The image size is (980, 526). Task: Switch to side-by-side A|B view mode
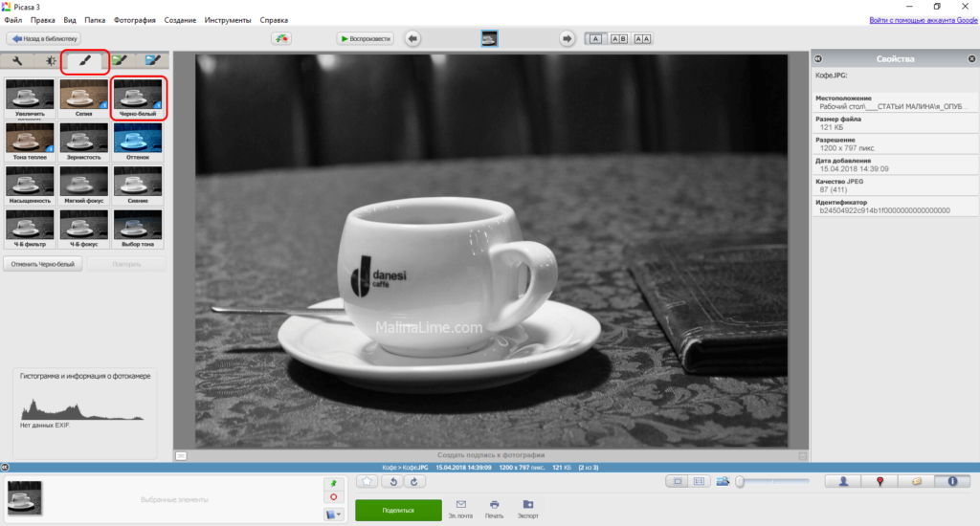pos(618,38)
